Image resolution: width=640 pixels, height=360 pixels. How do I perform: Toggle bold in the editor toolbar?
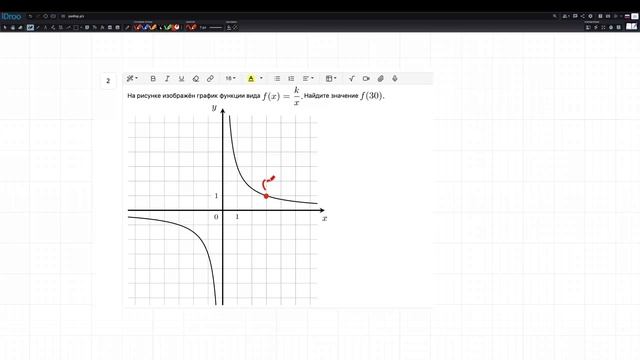(153, 78)
